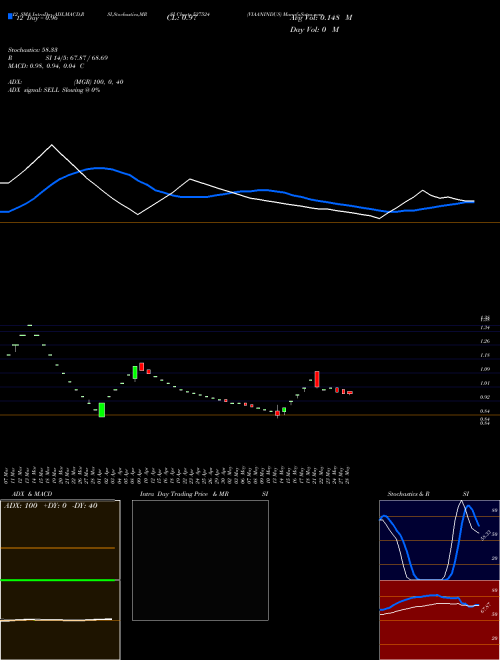Select the 'CL: 0.97' closing price text
This screenshot has height=660, width=500.
[181, 18]
